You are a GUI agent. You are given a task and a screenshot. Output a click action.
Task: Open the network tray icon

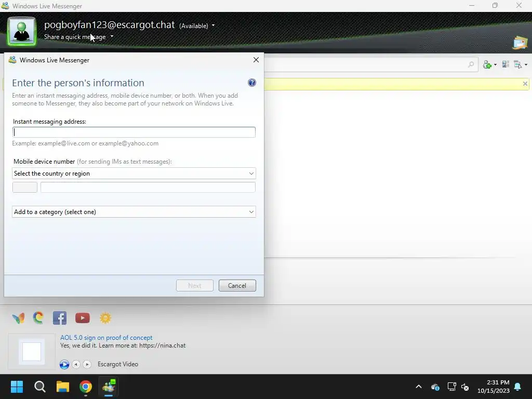pos(451,387)
